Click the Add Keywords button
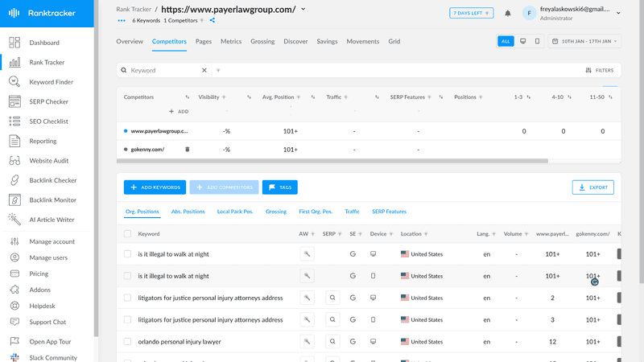644x362 pixels. [155, 187]
